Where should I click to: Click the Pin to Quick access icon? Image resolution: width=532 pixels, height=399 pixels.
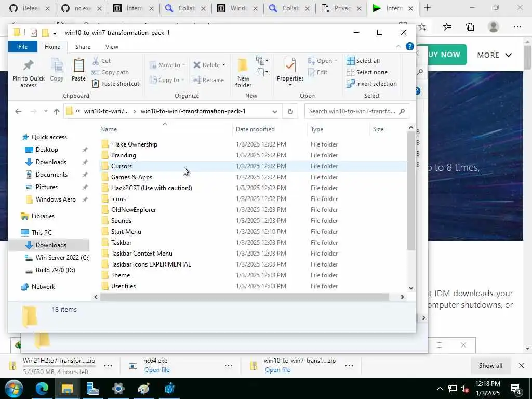tap(29, 66)
